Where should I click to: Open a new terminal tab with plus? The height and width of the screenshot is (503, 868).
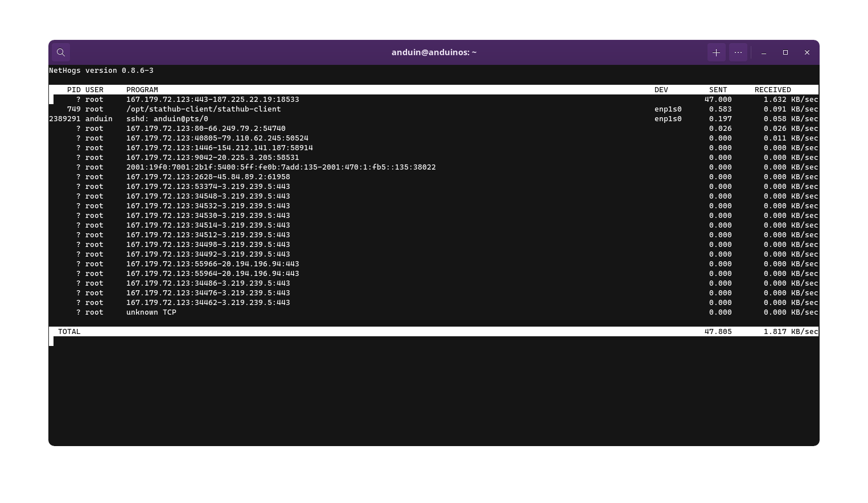716,52
